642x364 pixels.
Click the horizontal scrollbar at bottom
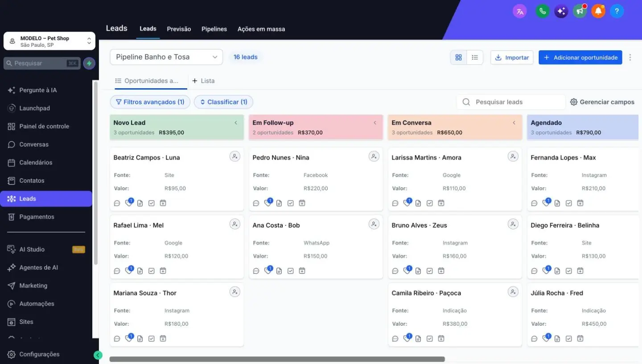(x=277, y=359)
